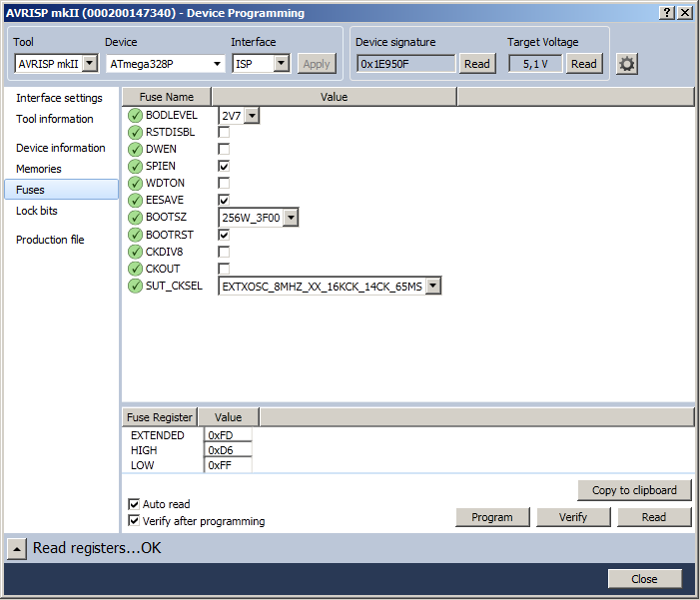Toggle the Auto read checkbox
The height and width of the screenshot is (600, 700).
click(x=134, y=504)
